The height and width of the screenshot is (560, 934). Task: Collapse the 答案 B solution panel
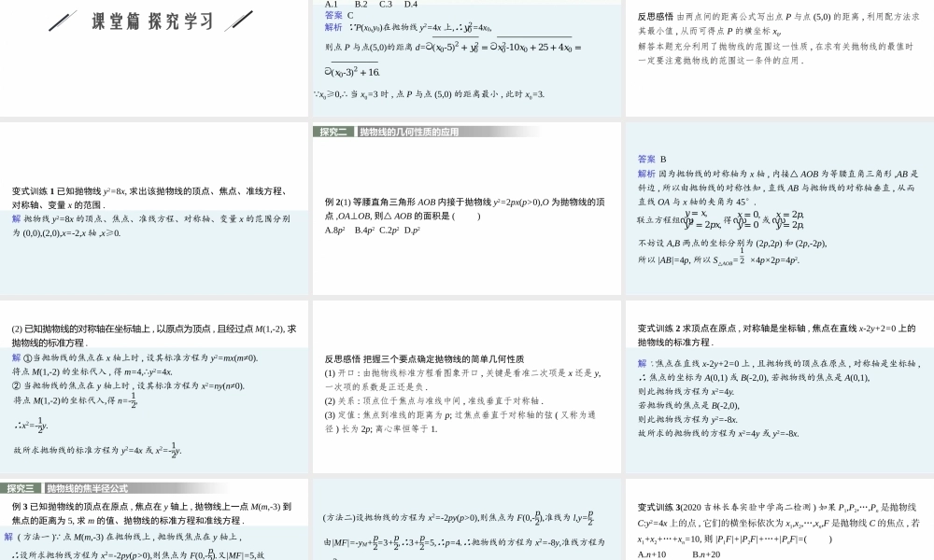(644, 158)
